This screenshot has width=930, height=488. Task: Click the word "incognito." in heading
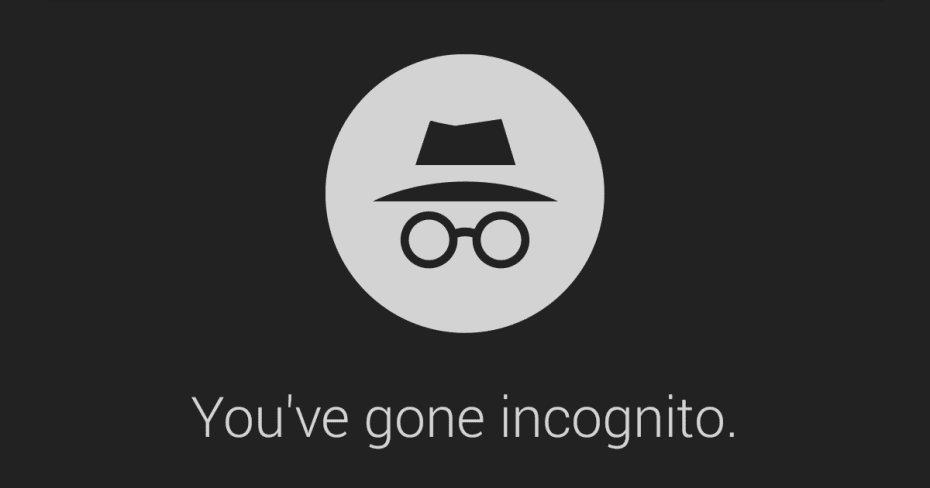(x=619, y=421)
